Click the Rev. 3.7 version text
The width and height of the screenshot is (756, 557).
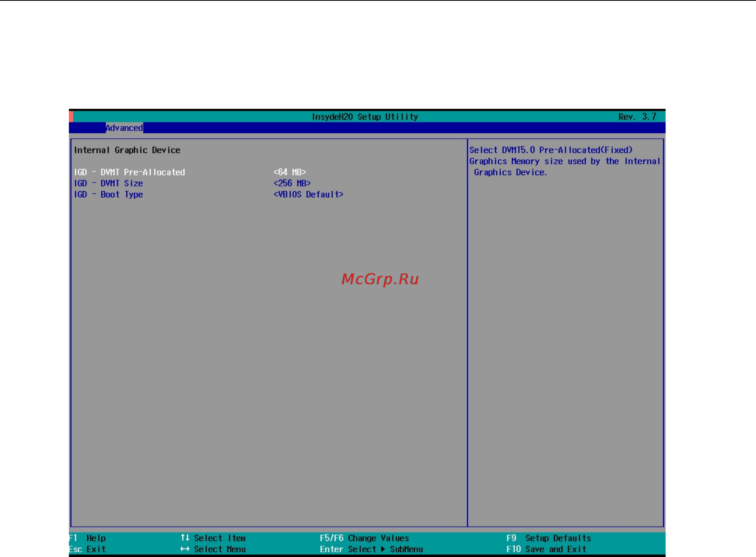[637, 117]
